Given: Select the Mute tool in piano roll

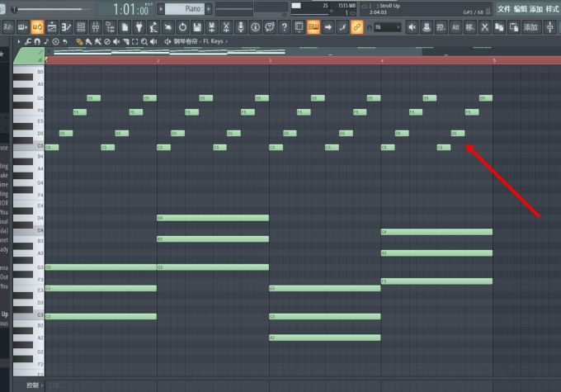Looking at the screenshot, I should point(116,41).
